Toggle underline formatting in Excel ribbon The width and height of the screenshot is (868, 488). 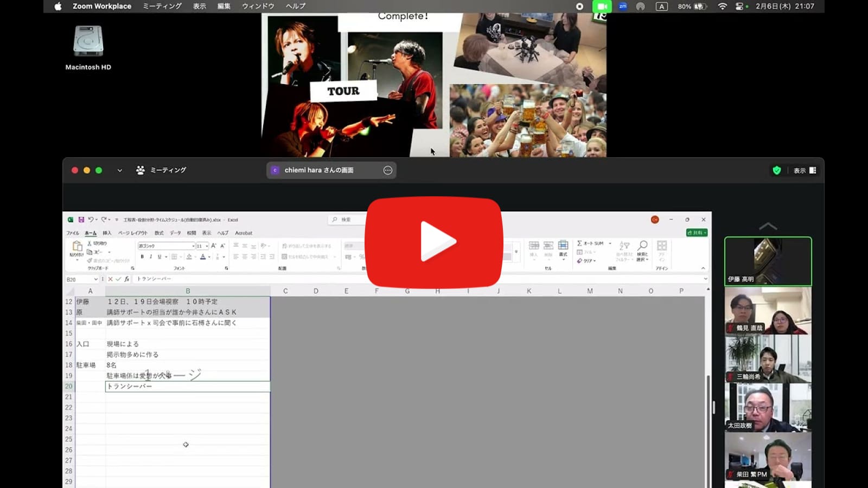point(159,257)
